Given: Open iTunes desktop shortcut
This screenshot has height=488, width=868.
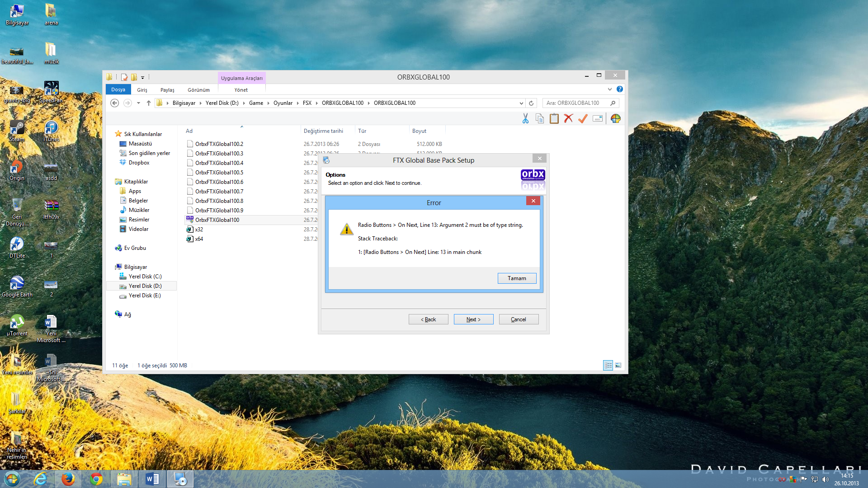Looking at the screenshot, I should pos(51,131).
